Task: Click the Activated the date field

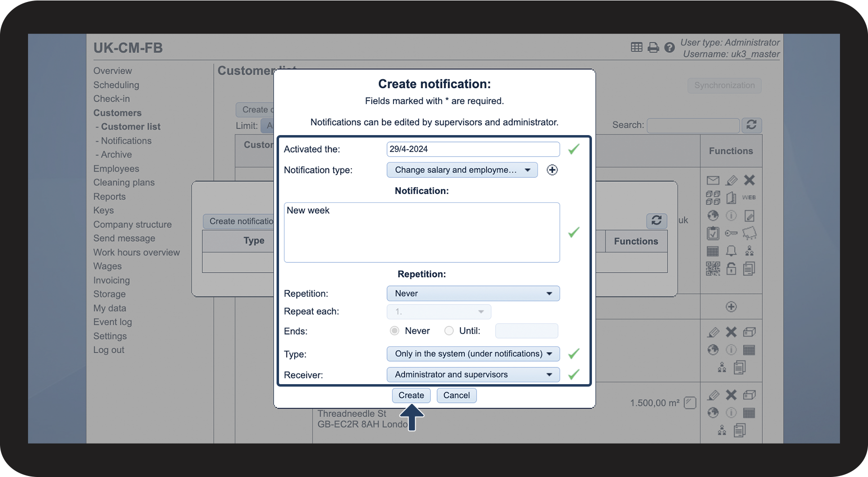Action: pyautogui.click(x=473, y=149)
